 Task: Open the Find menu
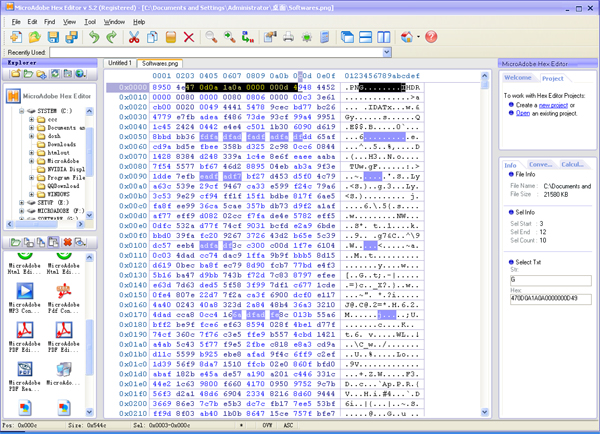(50, 22)
